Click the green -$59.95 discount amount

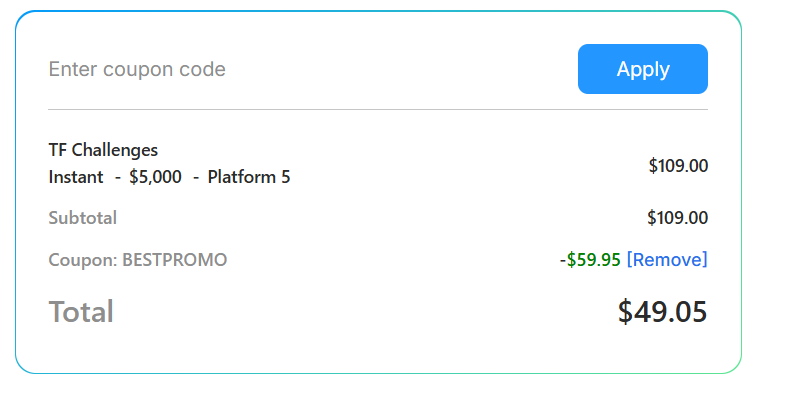pos(590,259)
